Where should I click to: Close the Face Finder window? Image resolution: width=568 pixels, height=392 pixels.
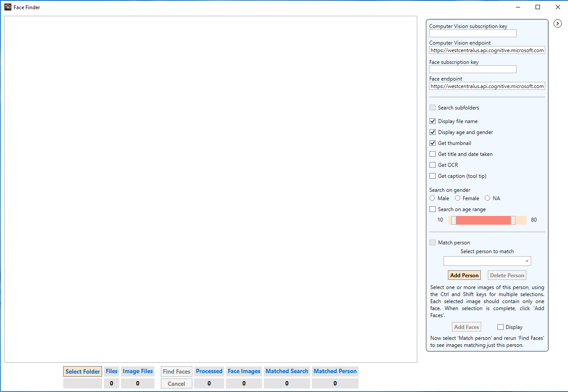557,7
